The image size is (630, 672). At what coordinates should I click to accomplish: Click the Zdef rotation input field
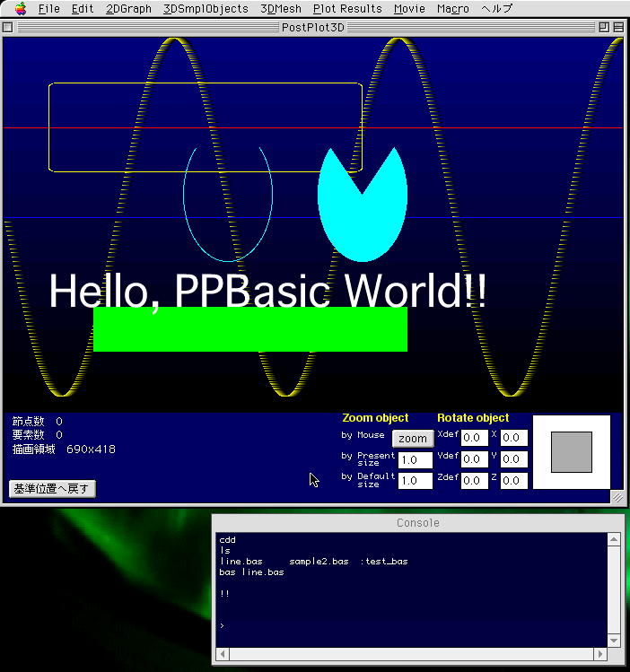click(x=475, y=480)
